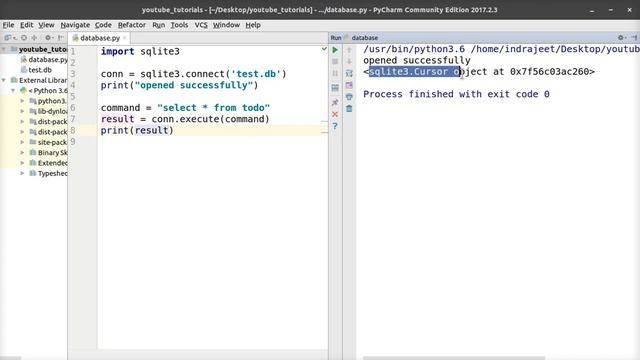The width and height of the screenshot is (640, 360).
Task: Open the Refactor menu
Action: (131, 25)
